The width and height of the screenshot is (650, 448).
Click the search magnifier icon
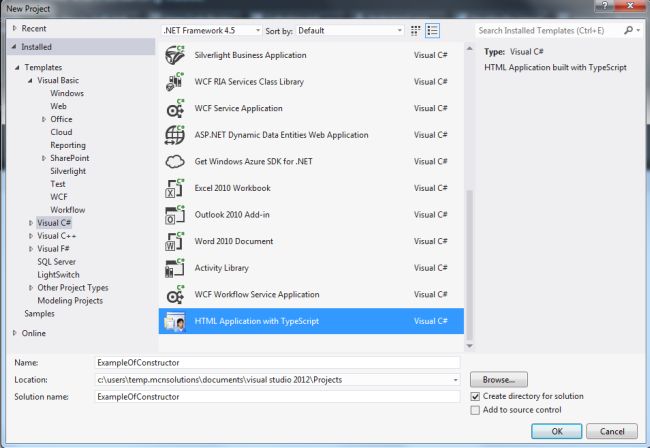(628, 30)
